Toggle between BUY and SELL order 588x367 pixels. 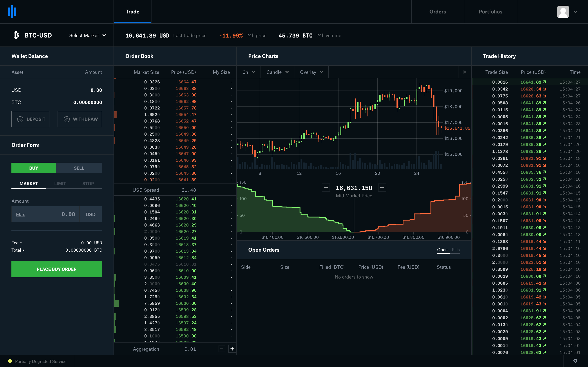coord(79,168)
